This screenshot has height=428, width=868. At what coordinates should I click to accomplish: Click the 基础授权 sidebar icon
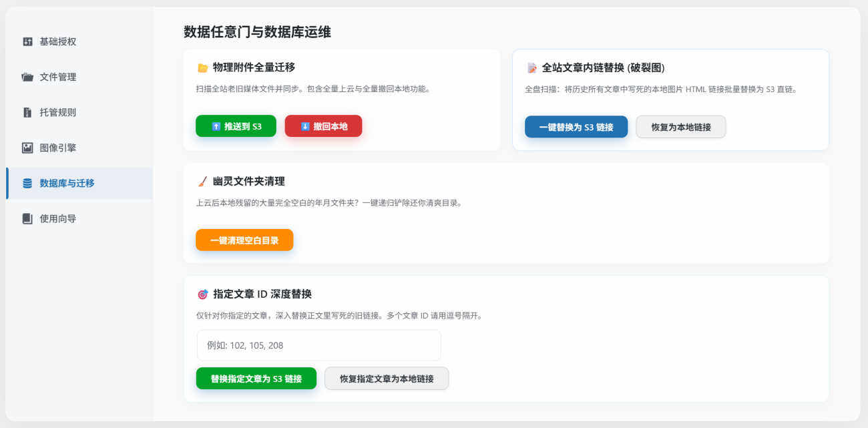coord(27,41)
